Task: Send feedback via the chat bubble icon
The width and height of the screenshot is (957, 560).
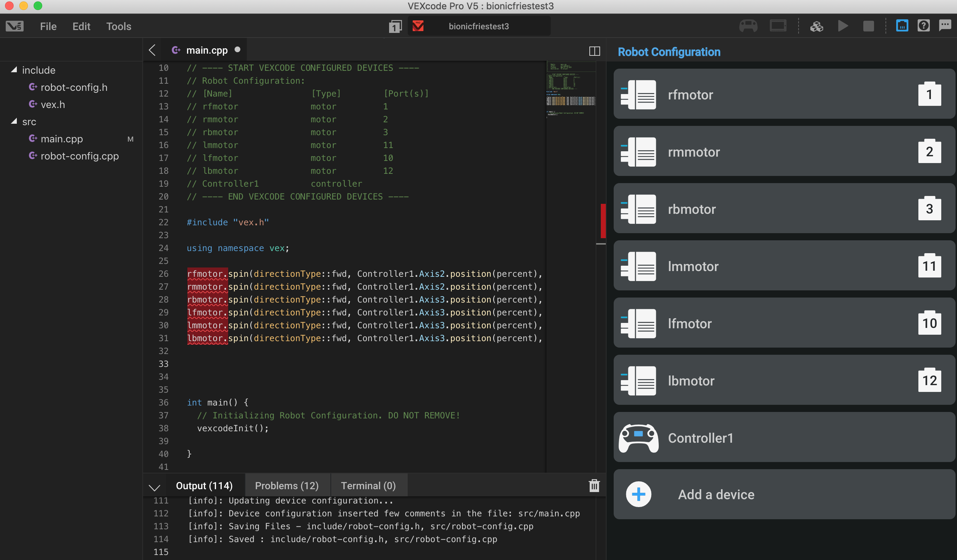Action: [x=944, y=25]
